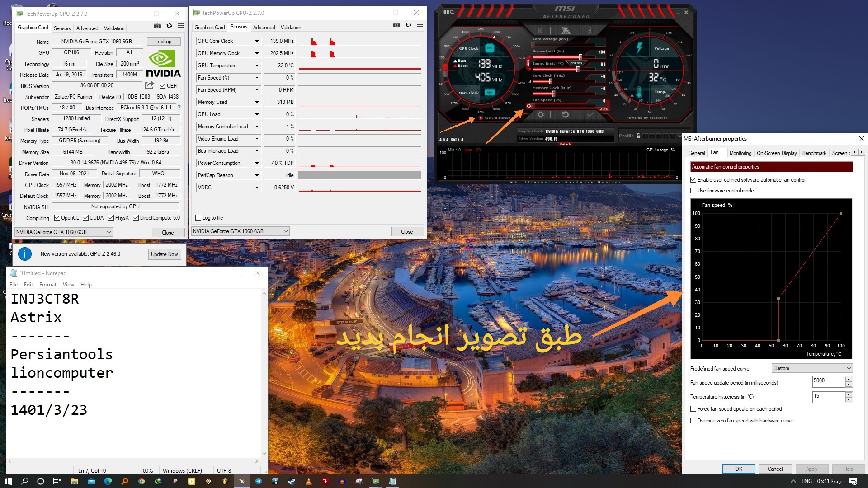This screenshot has height=488, width=868.
Task: Open the GPU Core Clock sensor dropdown
Action: tap(257, 41)
